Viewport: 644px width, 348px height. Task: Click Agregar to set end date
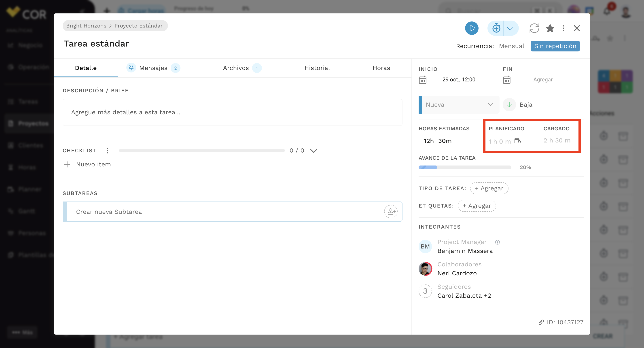pos(543,79)
